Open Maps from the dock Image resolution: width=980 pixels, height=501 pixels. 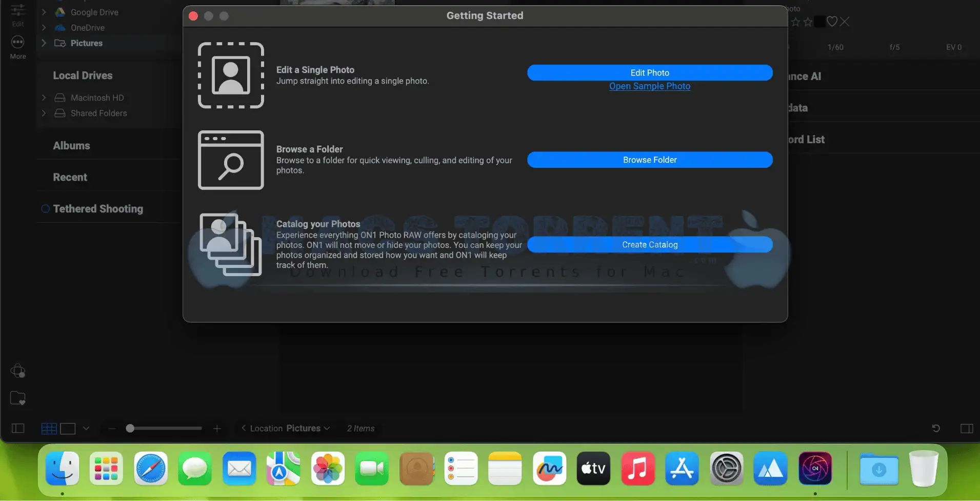point(283,468)
